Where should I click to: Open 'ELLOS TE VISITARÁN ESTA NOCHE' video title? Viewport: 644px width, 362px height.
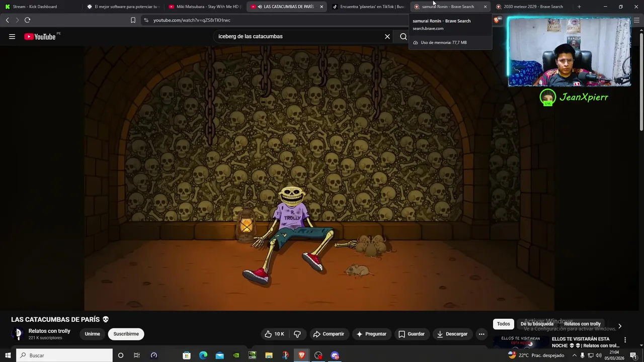coord(586,342)
